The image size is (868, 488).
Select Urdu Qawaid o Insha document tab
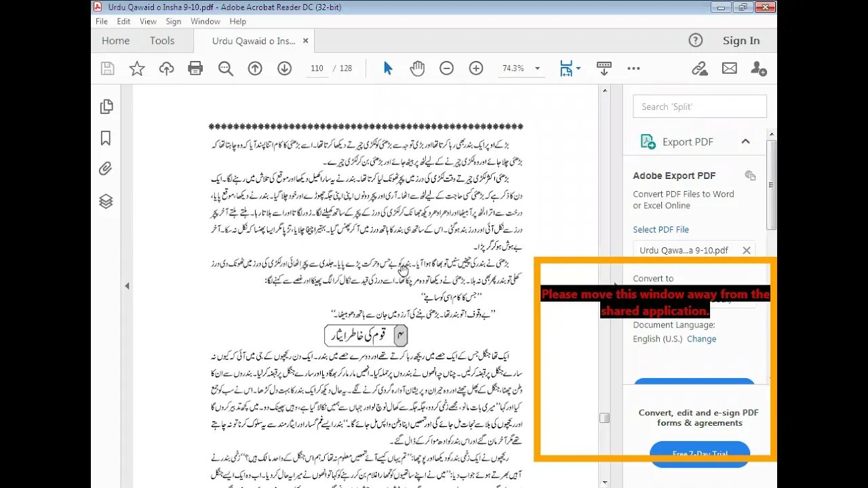pyautogui.click(x=254, y=41)
